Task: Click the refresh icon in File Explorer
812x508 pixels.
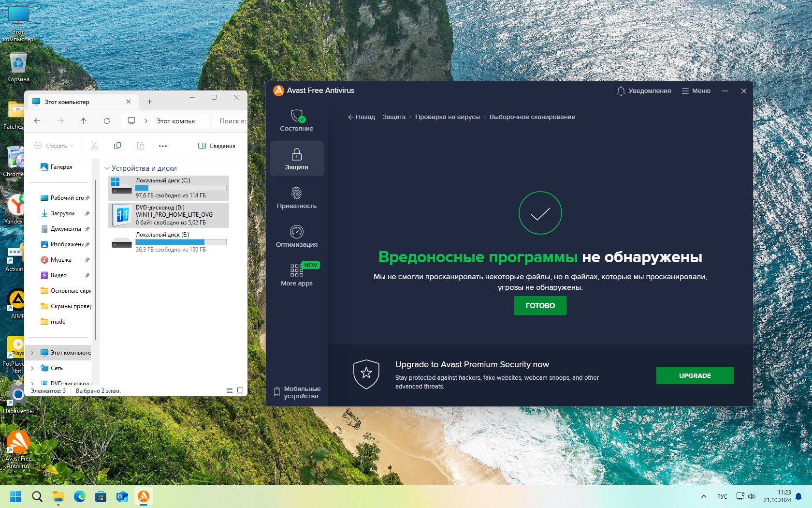Action: click(x=107, y=121)
